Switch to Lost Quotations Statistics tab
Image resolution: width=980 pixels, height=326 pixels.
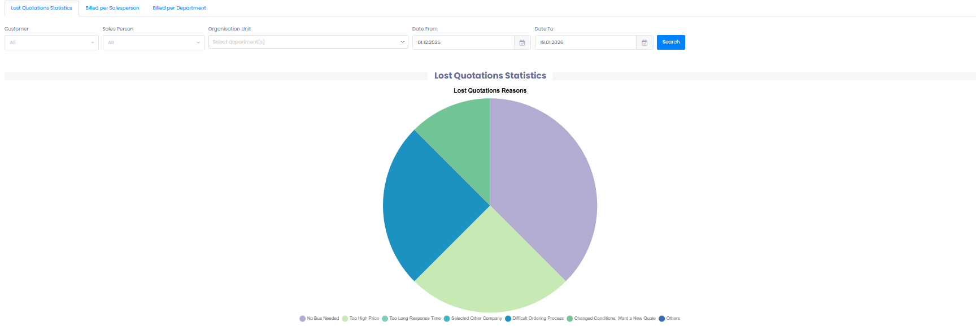coord(42,8)
